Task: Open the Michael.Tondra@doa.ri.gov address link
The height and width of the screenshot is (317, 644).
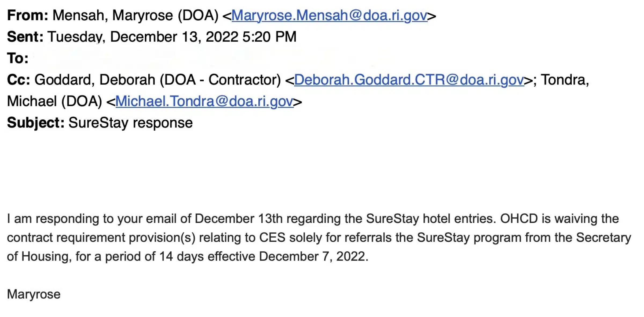Action: point(204,101)
